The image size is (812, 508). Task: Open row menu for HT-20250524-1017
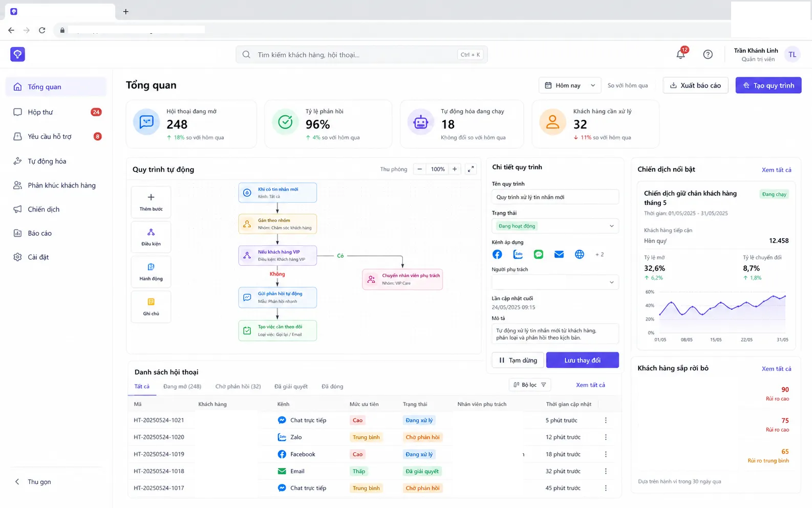(606, 488)
